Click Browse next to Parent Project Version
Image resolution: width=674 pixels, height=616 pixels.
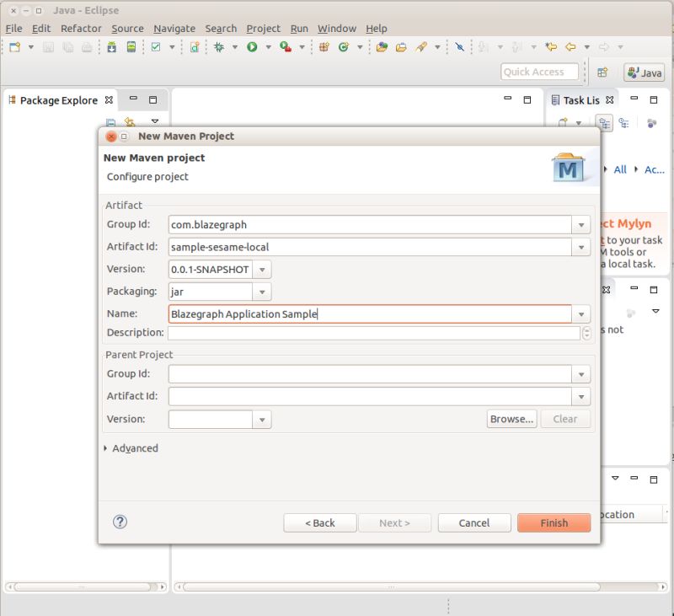(x=511, y=419)
